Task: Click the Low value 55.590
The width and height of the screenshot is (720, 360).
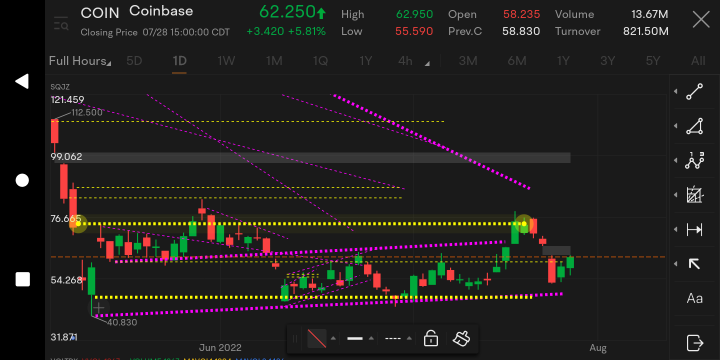Action: (x=414, y=32)
